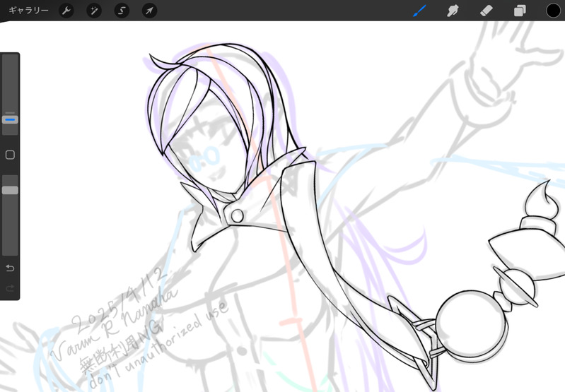Open the Actions wrench menu
Image resolution: width=565 pixels, height=392 pixels.
coord(66,11)
